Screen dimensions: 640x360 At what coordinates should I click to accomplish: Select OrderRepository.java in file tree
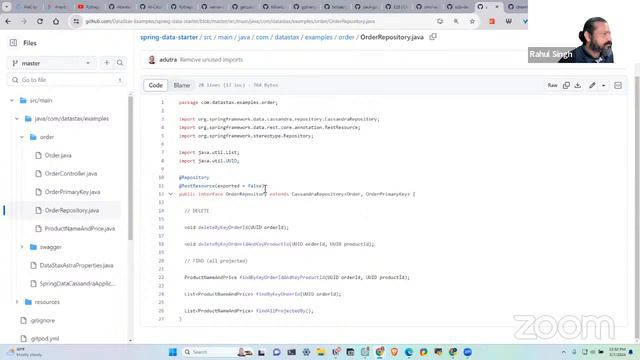pos(72,211)
